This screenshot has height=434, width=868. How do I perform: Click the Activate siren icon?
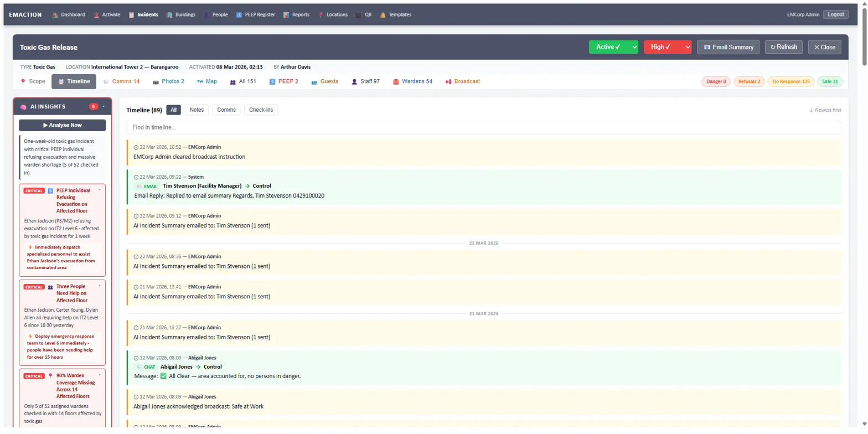tap(96, 15)
